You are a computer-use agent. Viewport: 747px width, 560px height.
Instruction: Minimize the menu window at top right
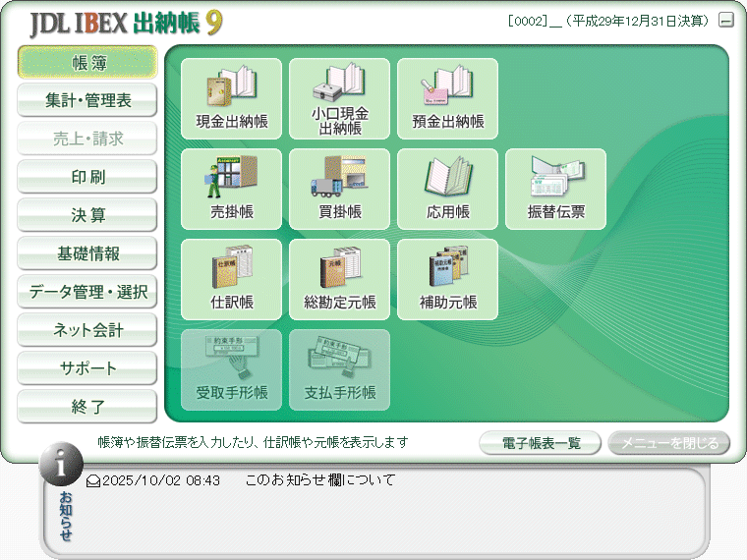[726, 20]
